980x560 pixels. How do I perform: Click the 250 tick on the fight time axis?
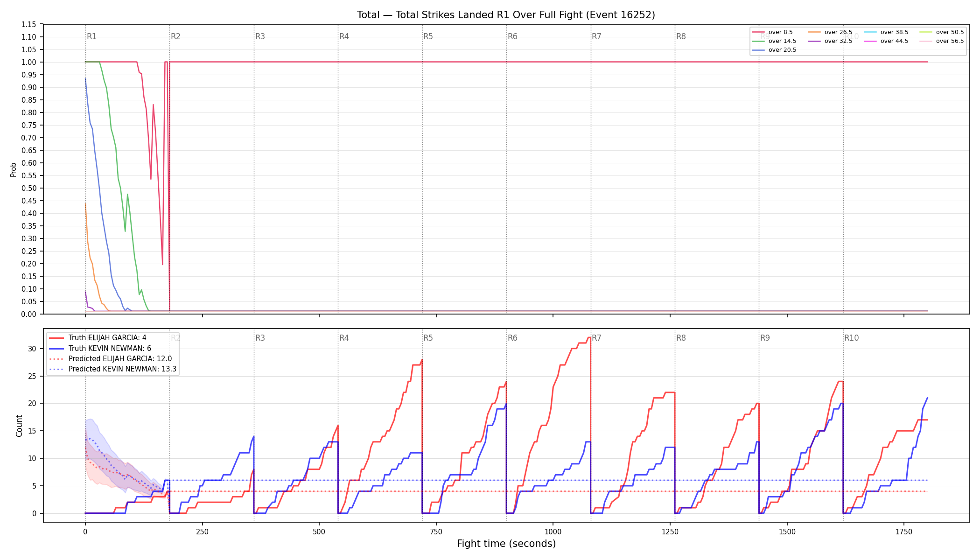pos(202,532)
